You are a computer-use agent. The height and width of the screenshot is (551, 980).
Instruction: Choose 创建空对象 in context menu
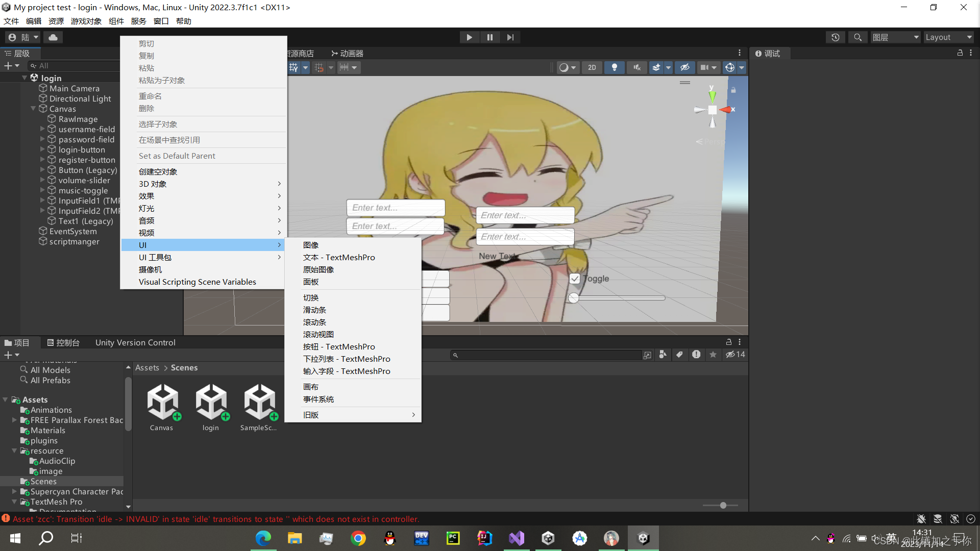203,172
